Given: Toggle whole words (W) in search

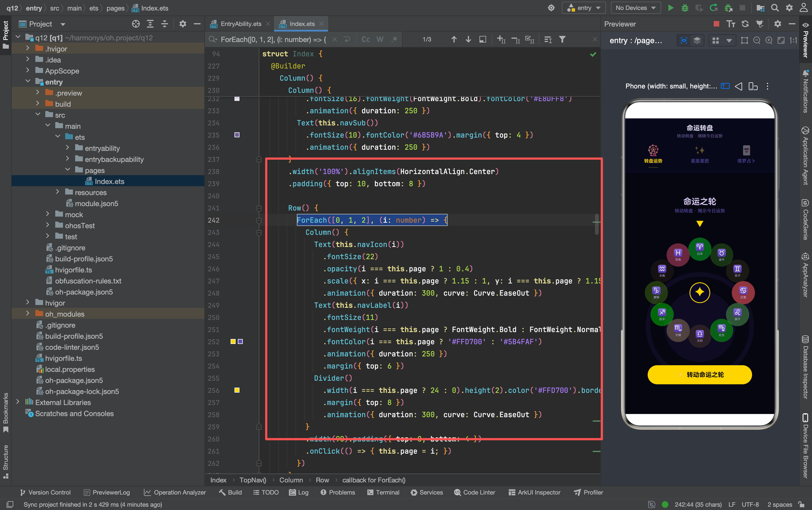Looking at the screenshot, I should click(x=380, y=40).
